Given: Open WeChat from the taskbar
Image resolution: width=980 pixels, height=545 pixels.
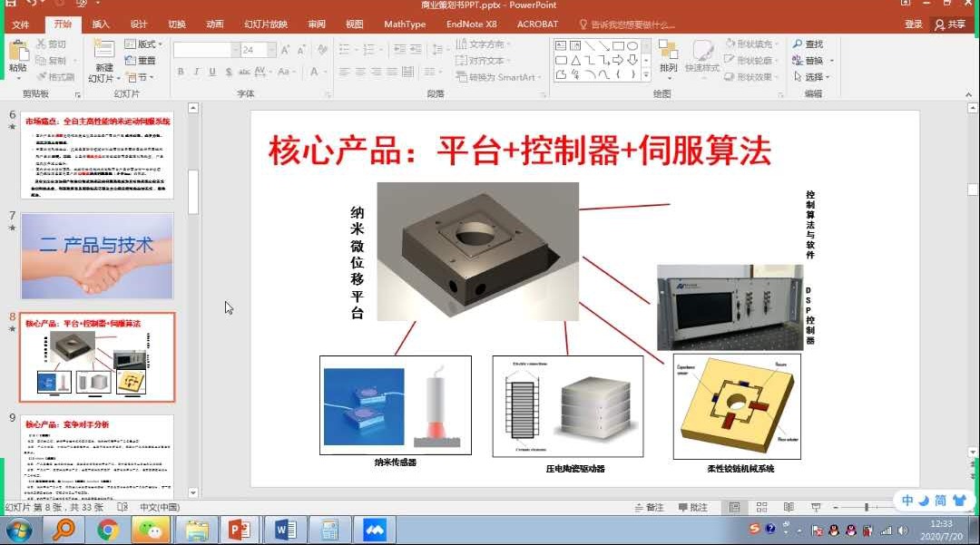Looking at the screenshot, I should [x=150, y=530].
